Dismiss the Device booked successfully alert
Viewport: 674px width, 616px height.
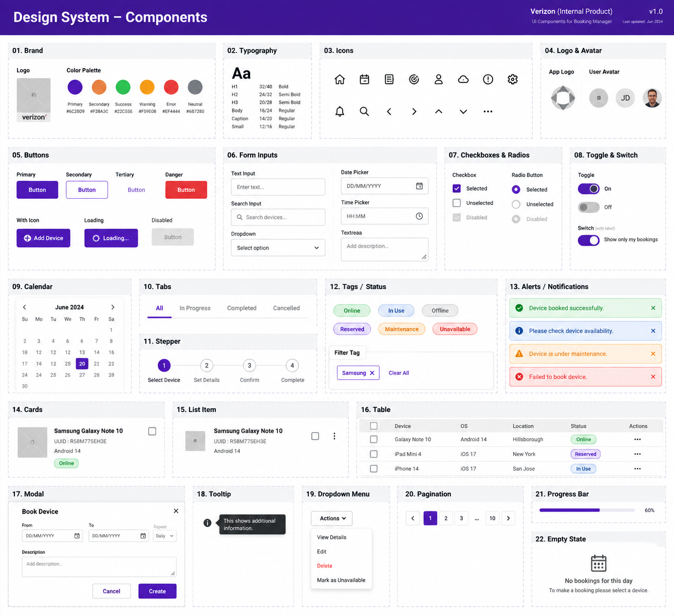(653, 308)
